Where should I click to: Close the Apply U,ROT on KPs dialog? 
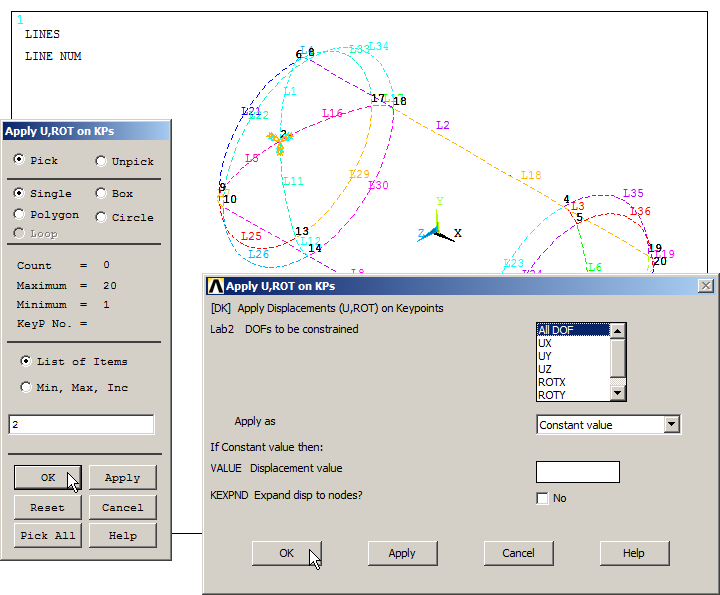point(706,286)
